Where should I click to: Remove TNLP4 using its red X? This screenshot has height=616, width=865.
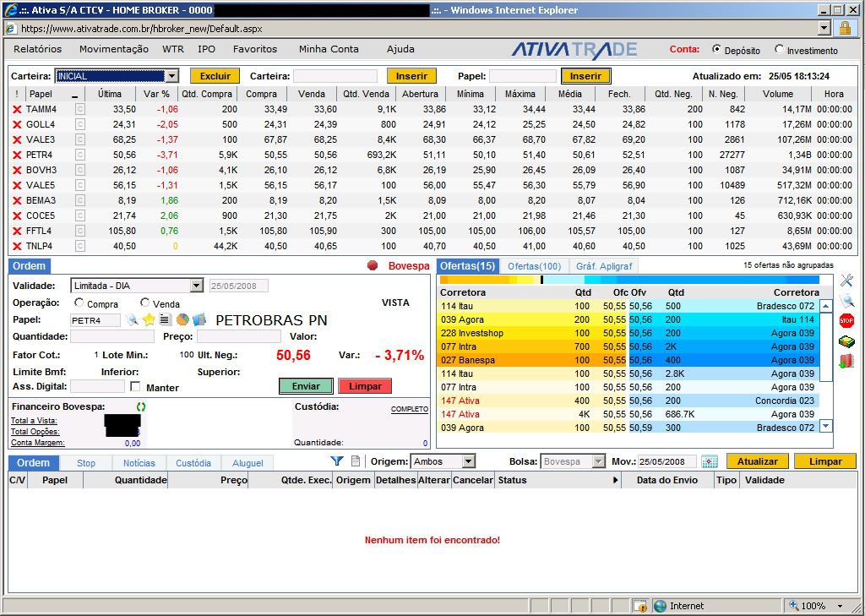[17, 246]
